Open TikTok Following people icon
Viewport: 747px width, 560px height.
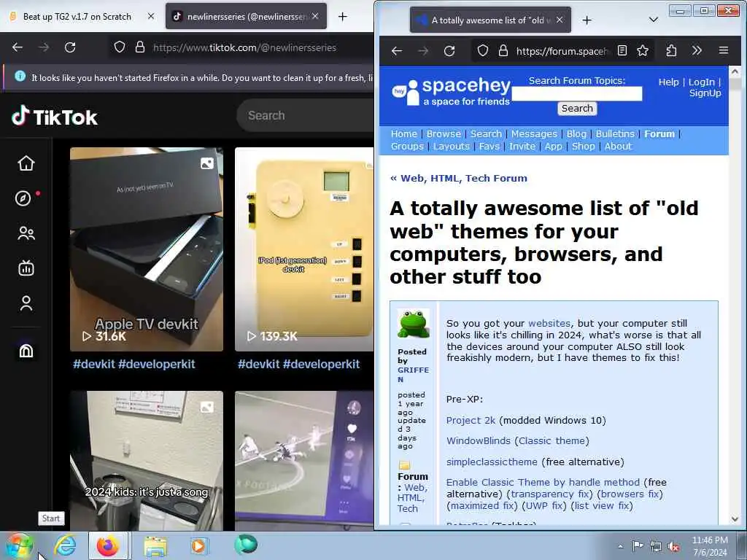tap(26, 233)
